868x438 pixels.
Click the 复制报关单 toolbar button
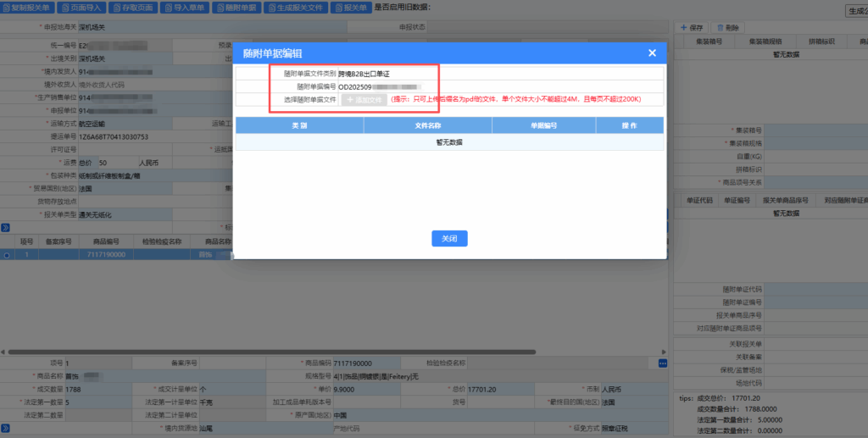27,8
